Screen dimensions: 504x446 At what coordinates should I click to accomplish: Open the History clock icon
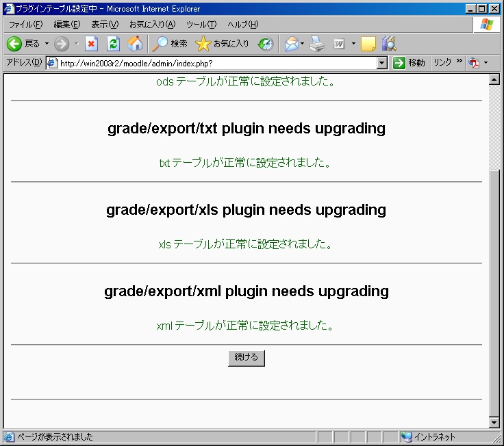pos(266,44)
